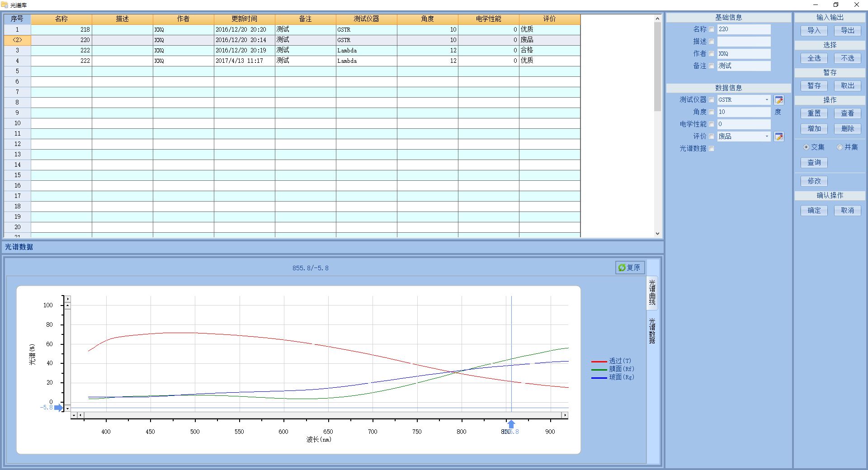Image resolution: width=868 pixels, height=470 pixels.
Task: Enable the 作者 filter checkbox
Action: click(x=712, y=54)
